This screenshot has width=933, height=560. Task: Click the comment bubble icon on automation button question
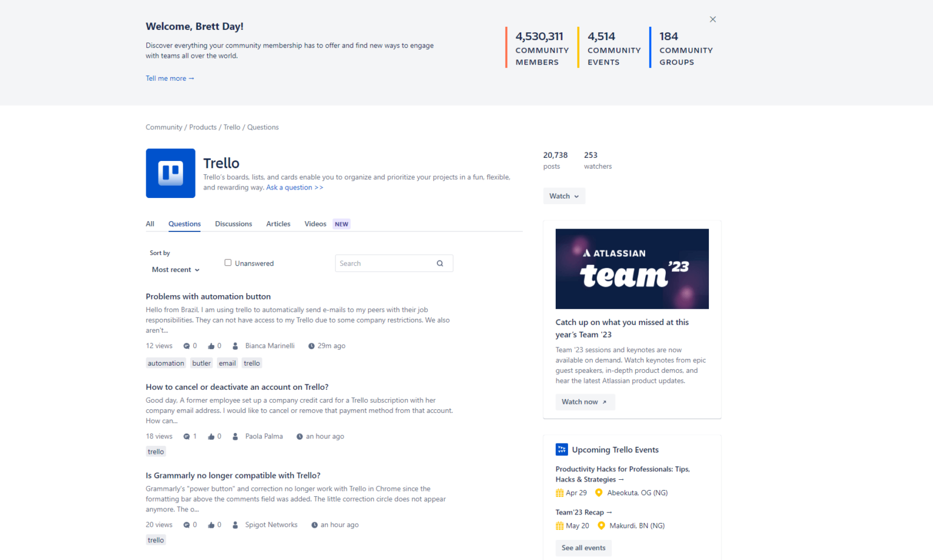point(186,346)
